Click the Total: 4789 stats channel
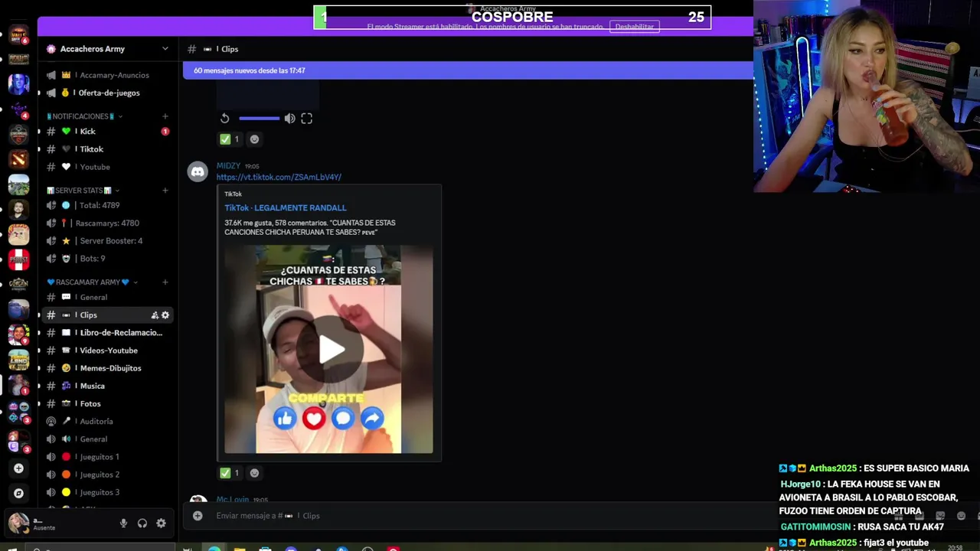Viewport: 980px width, 551px height. pos(106,205)
